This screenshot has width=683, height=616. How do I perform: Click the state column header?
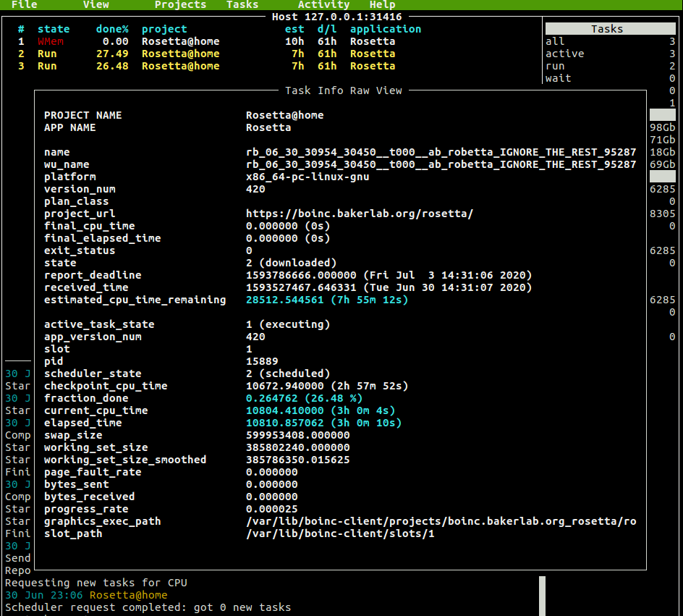coord(54,29)
